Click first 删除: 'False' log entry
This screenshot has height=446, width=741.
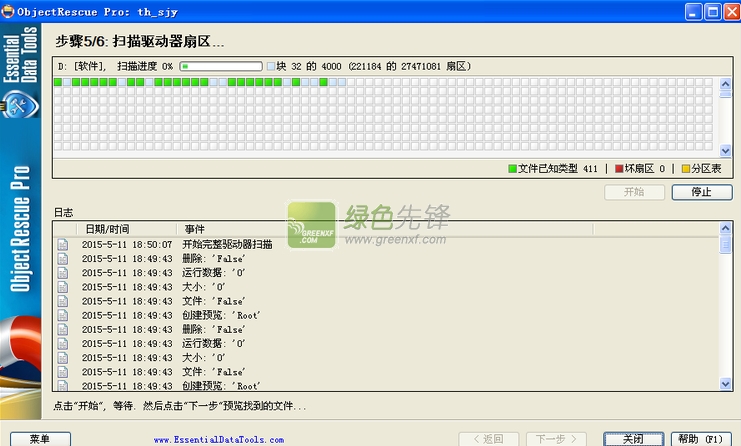tap(214, 258)
